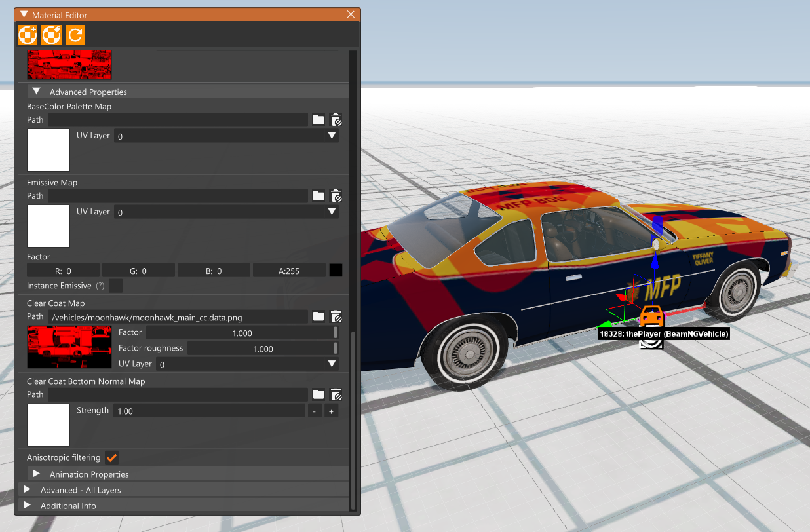Remove Clear Coat Bottom Normal Map texture
Screen dimensions: 810x532
coord(336,394)
